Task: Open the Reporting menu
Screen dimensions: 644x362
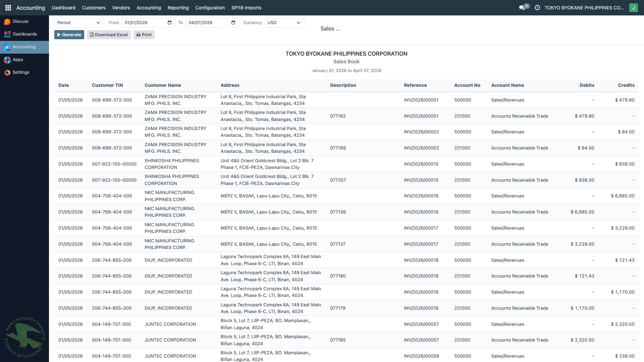Action: tap(178, 7)
